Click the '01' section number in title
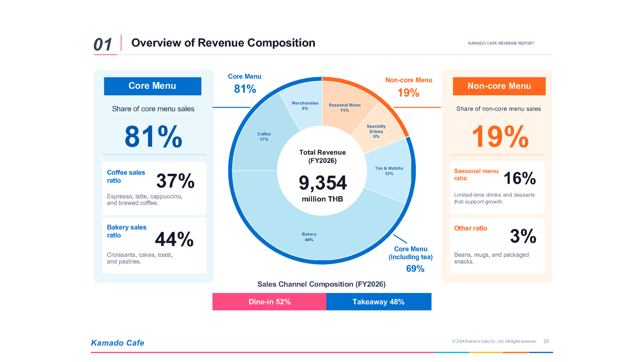Viewport: 644px width, 362px height. tap(103, 45)
